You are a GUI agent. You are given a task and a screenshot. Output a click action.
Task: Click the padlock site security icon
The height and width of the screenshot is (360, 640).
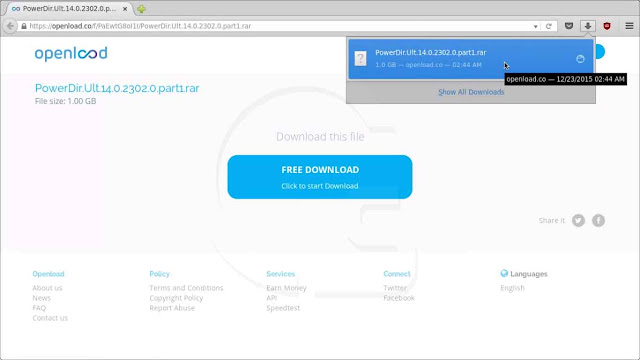click(x=24, y=26)
